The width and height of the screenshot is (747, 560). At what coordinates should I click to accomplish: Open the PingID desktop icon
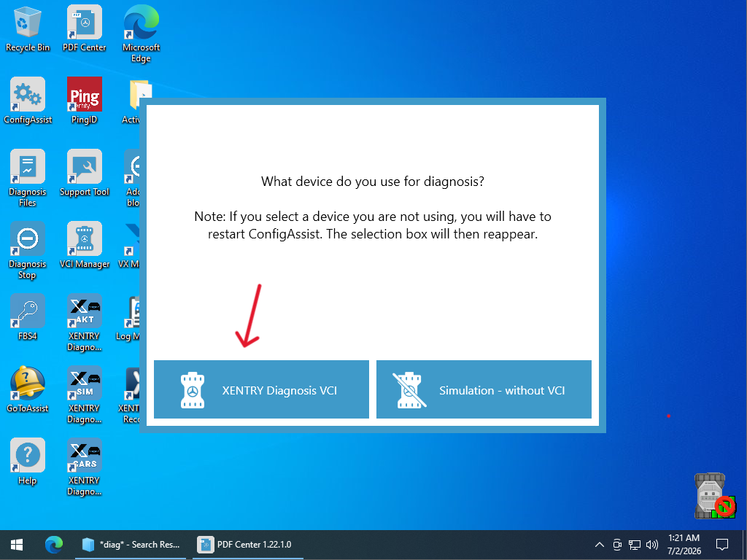(85, 101)
